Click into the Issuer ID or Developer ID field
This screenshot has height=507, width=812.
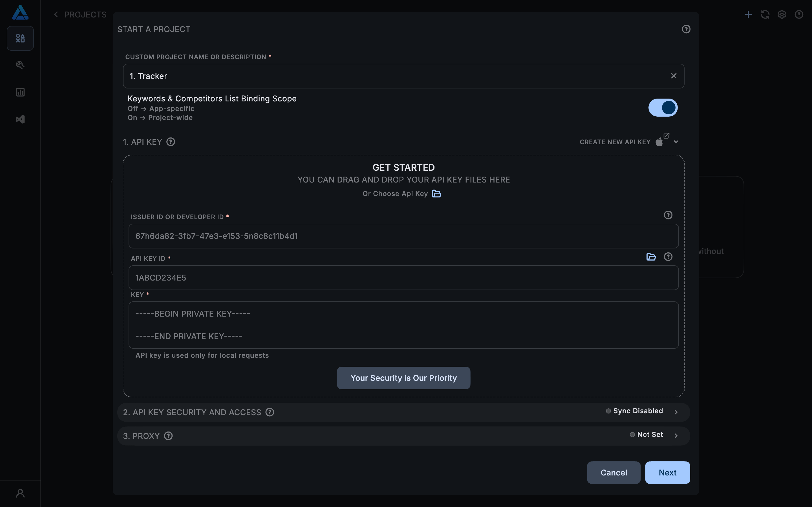[x=403, y=236]
